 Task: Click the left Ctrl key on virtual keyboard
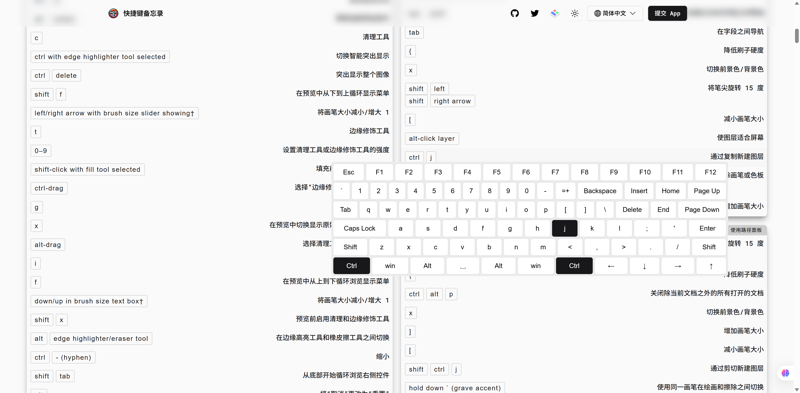pyautogui.click(x=352, y=265)
